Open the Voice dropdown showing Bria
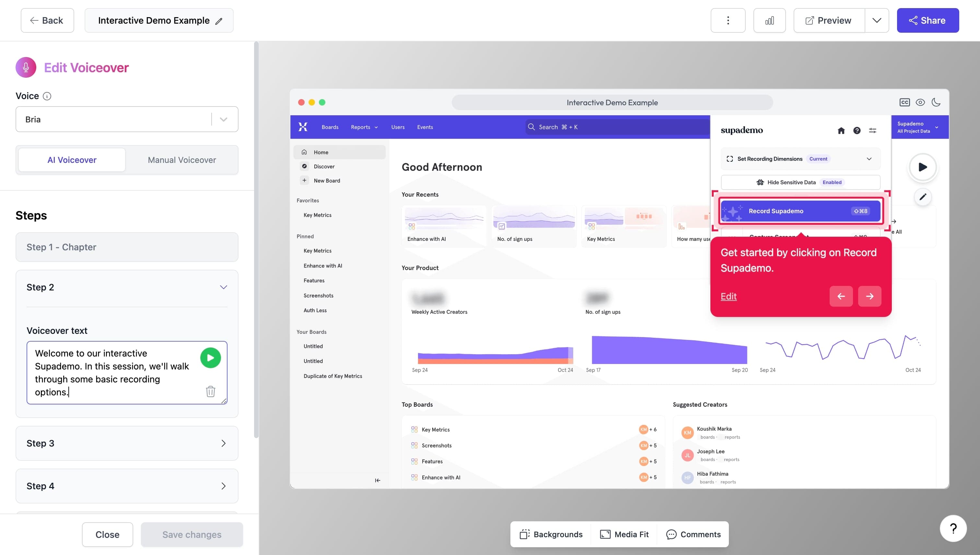The width and height of the screenshot is (980, 555). tap(127, 119)
